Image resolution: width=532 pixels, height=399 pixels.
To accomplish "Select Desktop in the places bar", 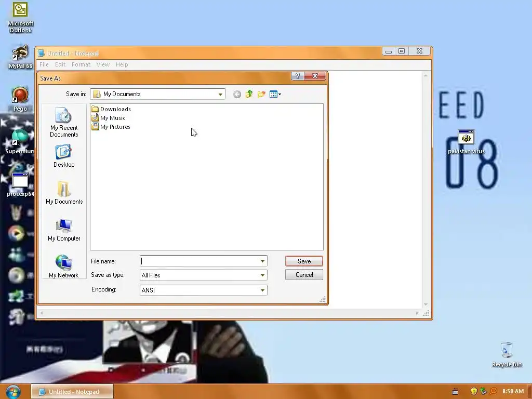I will 64,156.
